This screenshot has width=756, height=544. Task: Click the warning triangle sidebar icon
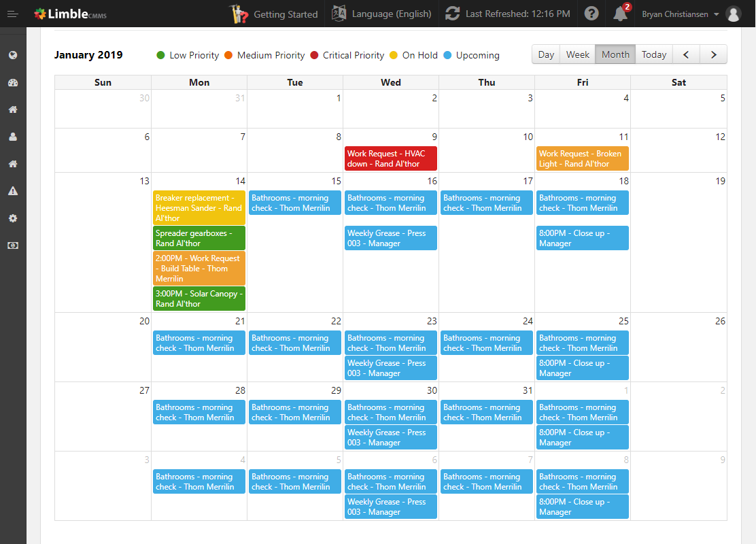(x=13, y=191)
